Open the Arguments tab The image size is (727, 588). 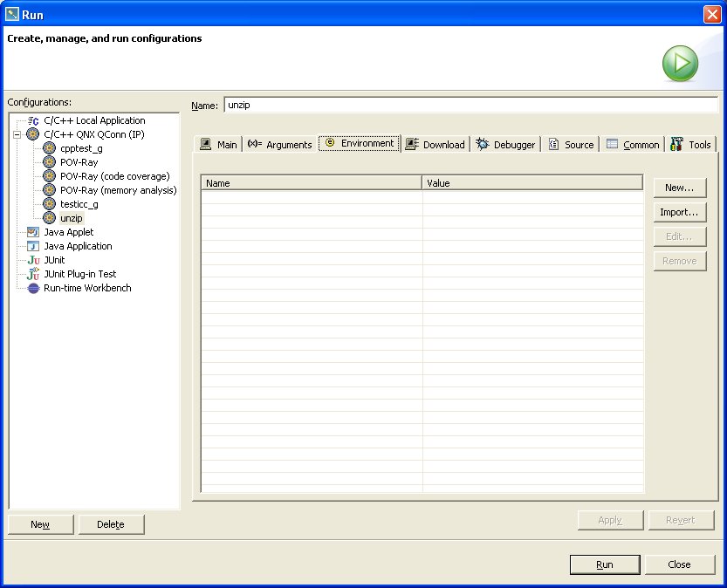coord(279,145)
